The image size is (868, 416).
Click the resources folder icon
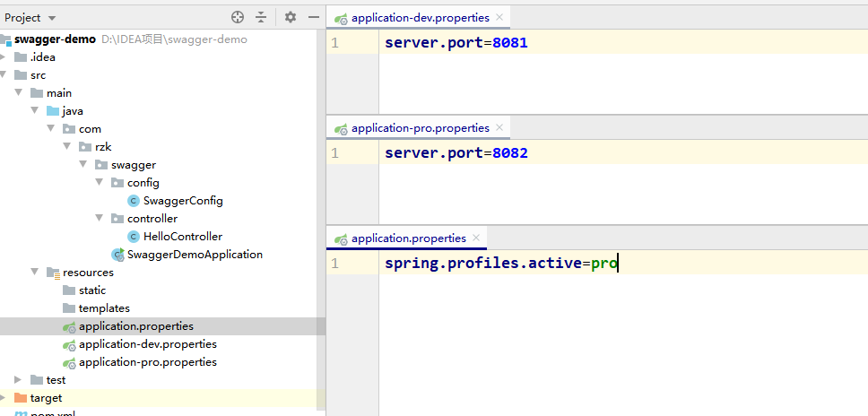pos(53,273)
